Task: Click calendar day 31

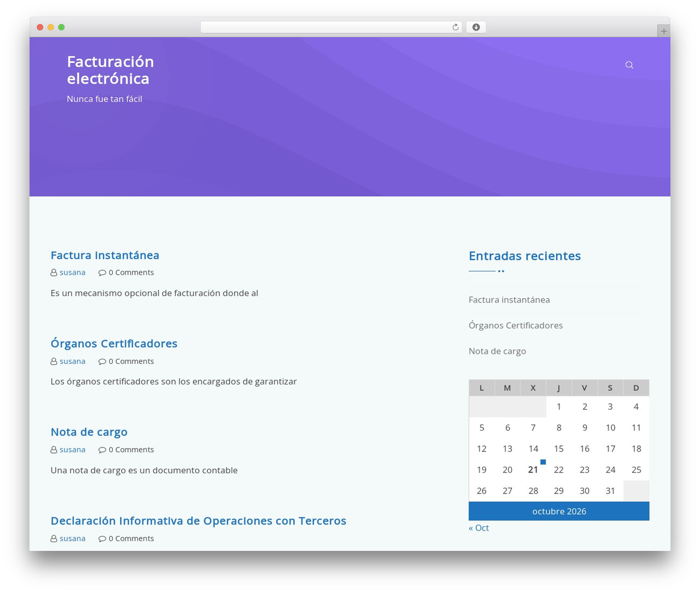Action: (x=610, y=491)
